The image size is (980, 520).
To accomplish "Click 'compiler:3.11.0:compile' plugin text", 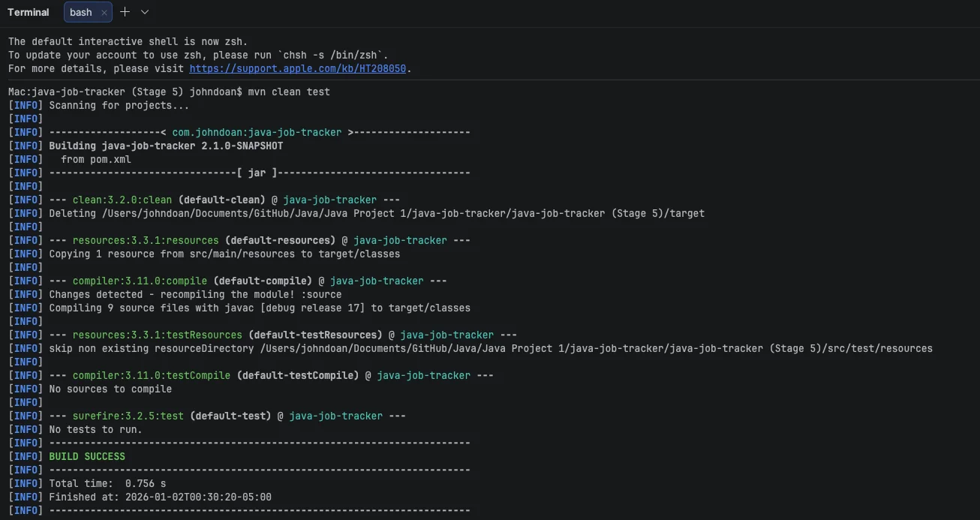I will tap(140, 281).
